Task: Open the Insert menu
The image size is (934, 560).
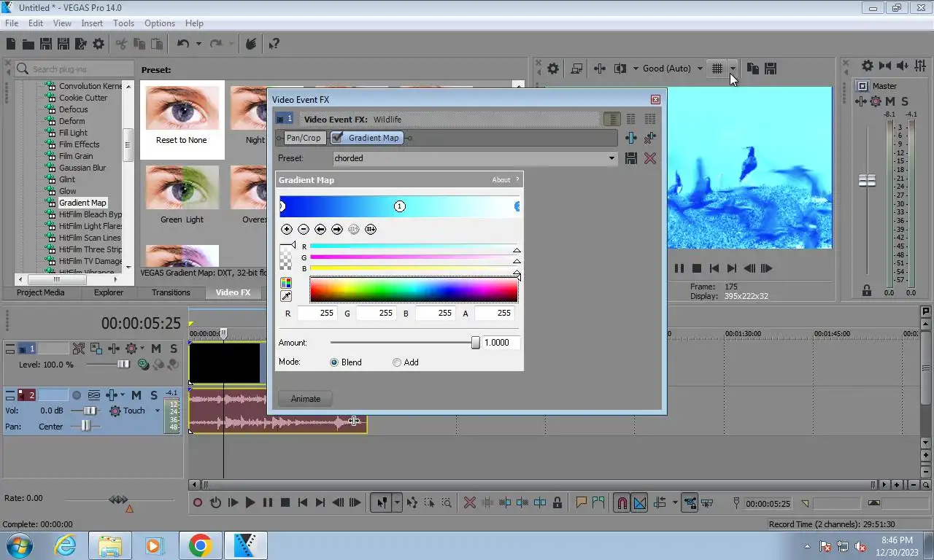Action: tap(92, 23)
